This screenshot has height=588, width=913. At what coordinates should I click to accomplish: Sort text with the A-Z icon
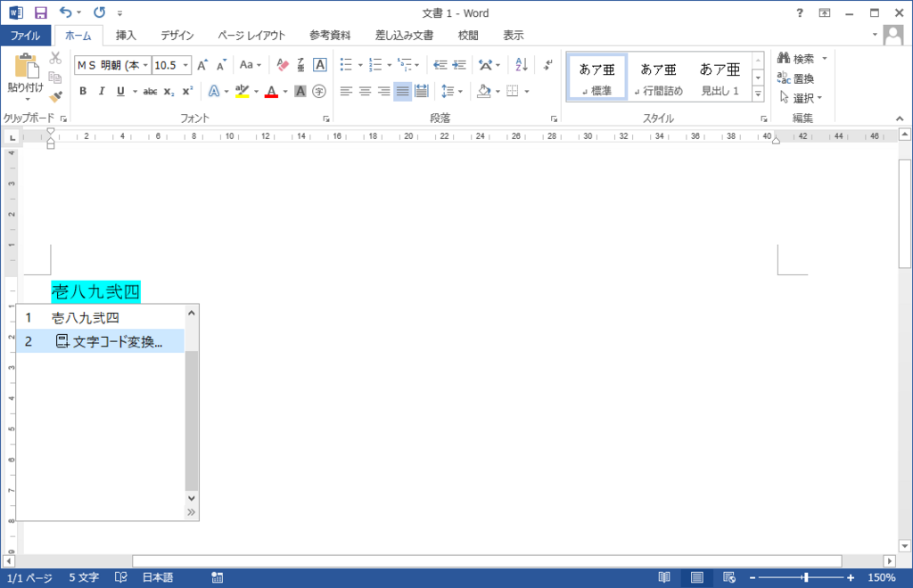click(521, 64)
